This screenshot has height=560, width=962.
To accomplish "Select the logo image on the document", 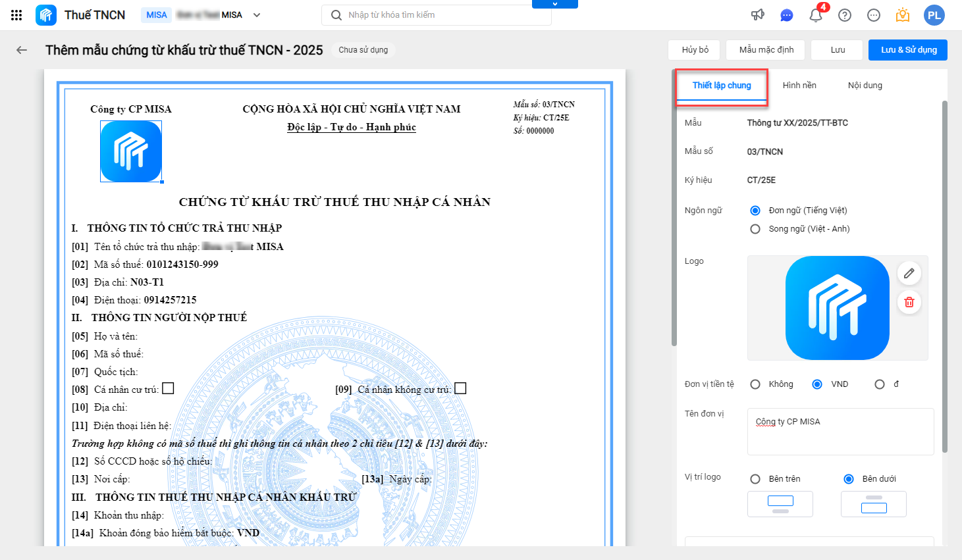I will [131, 151].
